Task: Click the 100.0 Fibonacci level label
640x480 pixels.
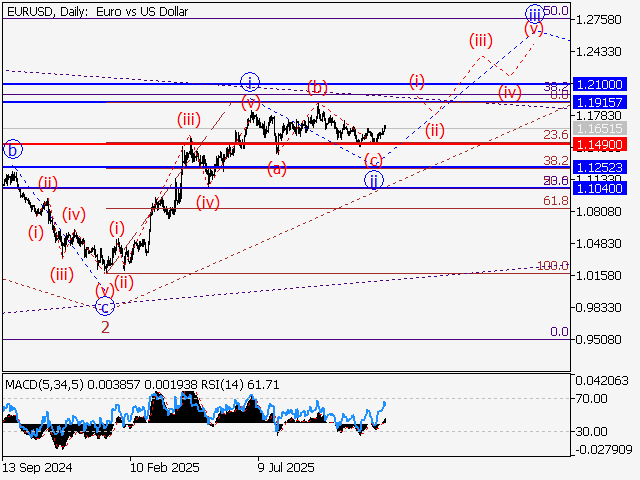Action: 552,265
